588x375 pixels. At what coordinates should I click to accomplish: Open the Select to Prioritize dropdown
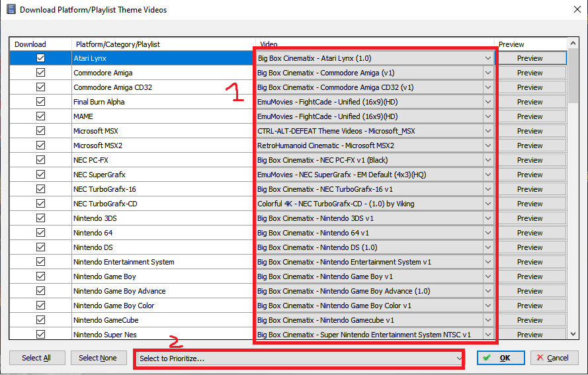[299, 358]
